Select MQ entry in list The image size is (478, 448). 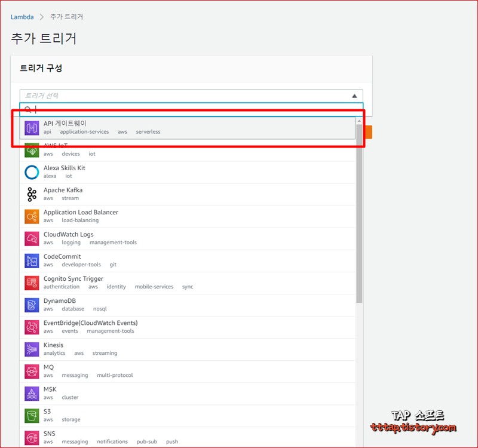(188, 372)
